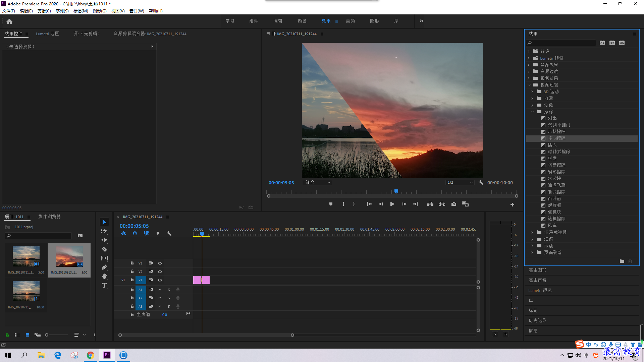Step back one frame

click(x=381, y=204)
